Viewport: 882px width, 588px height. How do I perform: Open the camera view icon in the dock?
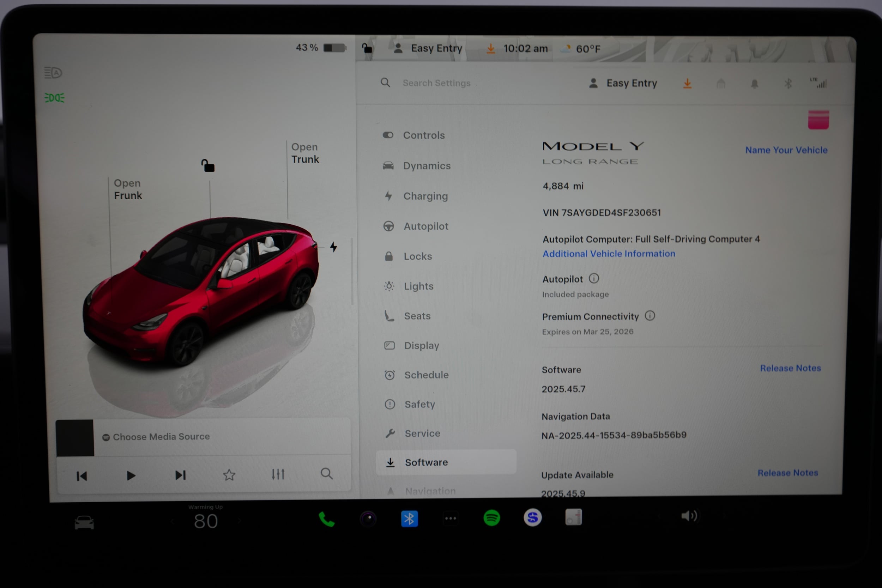369,519
